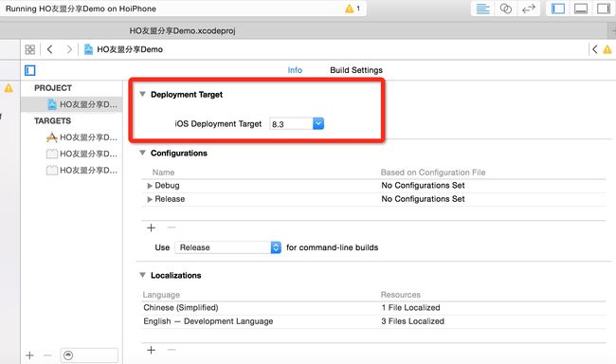Open the Assistant editor

coord(506,9)
